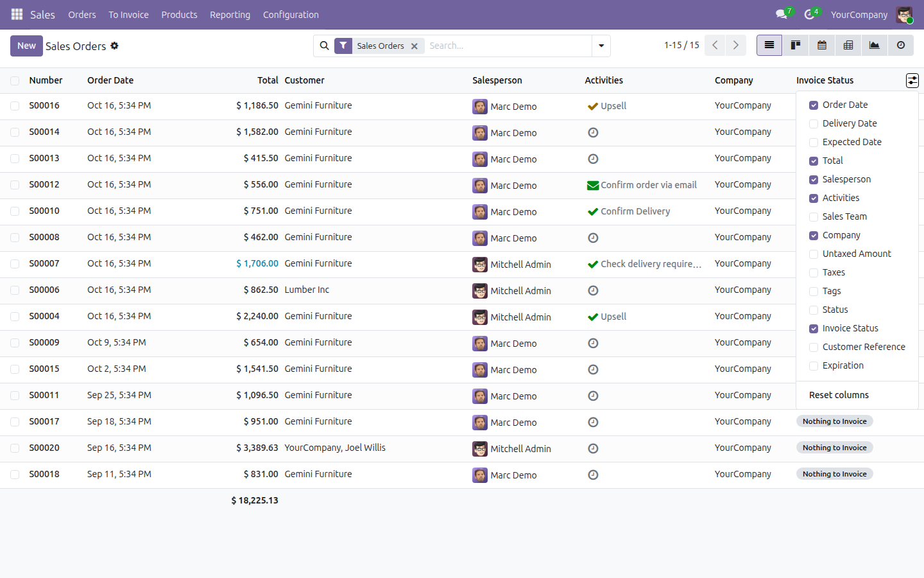Switch to list view
Viewport: 924px width, 578px height.
tap(769, 46)
